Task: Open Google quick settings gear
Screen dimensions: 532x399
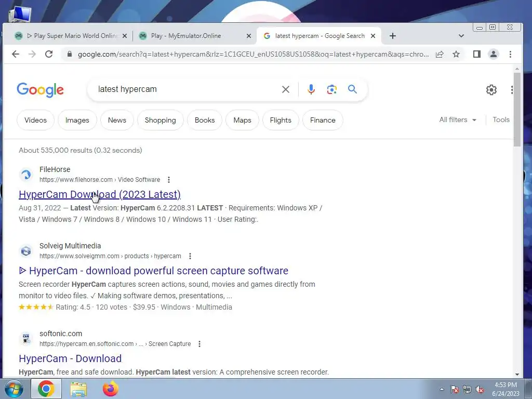Action: 491,90
